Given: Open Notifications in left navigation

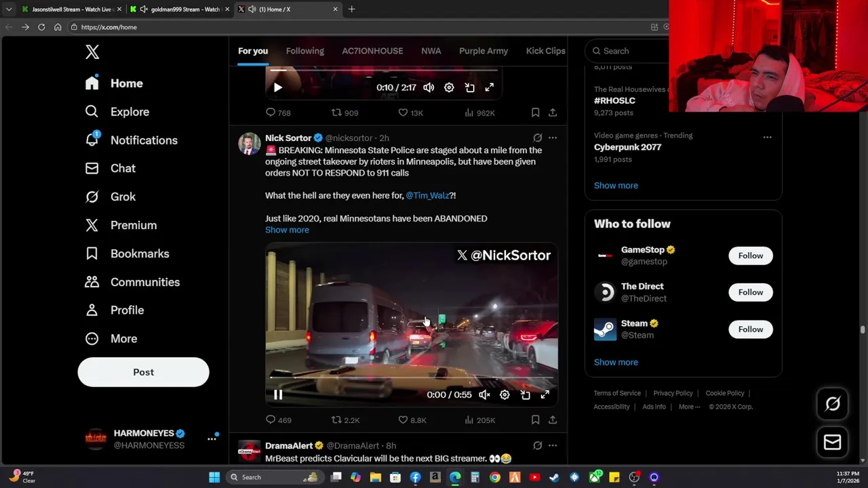Looking at the screenshot, I should tap(132, 140).
